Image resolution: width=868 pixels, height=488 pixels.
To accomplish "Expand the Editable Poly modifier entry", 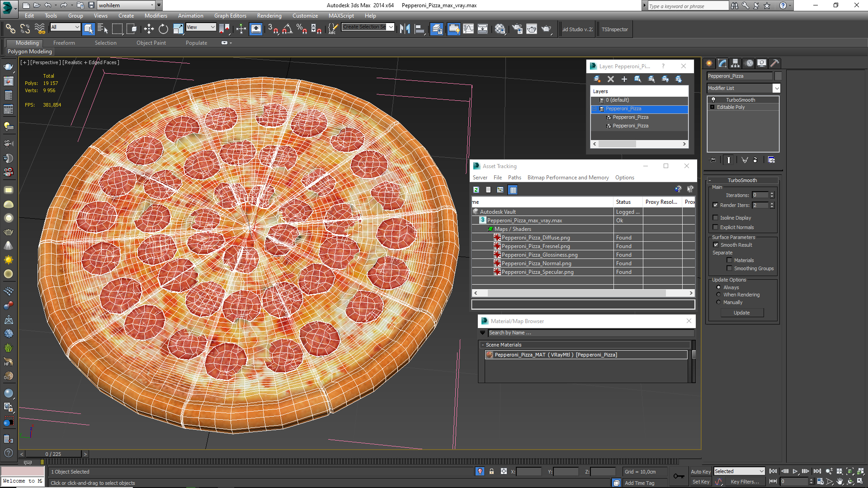I will tap(712, 107).
